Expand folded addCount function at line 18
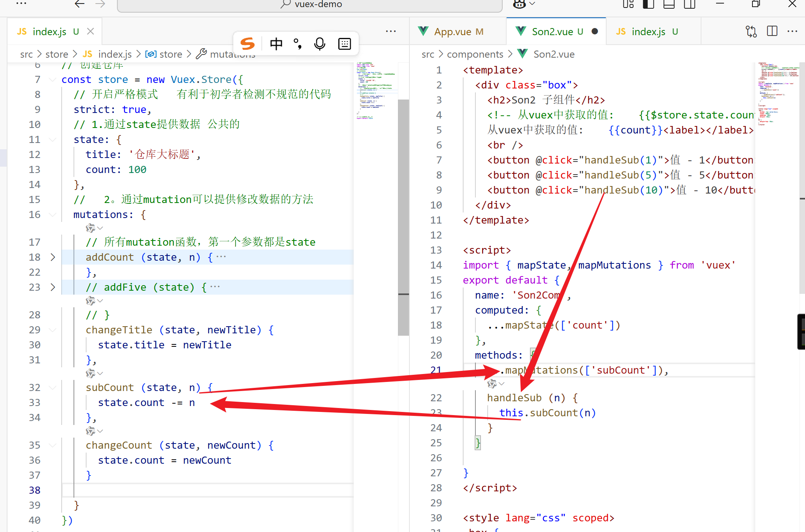The width and height of the screenshot is (805, 532). tap(53, 257)
